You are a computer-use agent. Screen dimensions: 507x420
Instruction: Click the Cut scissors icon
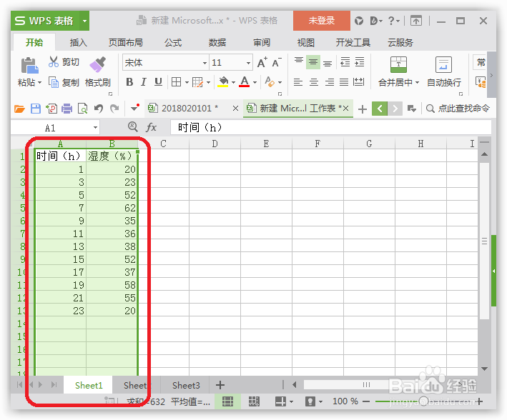pos(54,61)
